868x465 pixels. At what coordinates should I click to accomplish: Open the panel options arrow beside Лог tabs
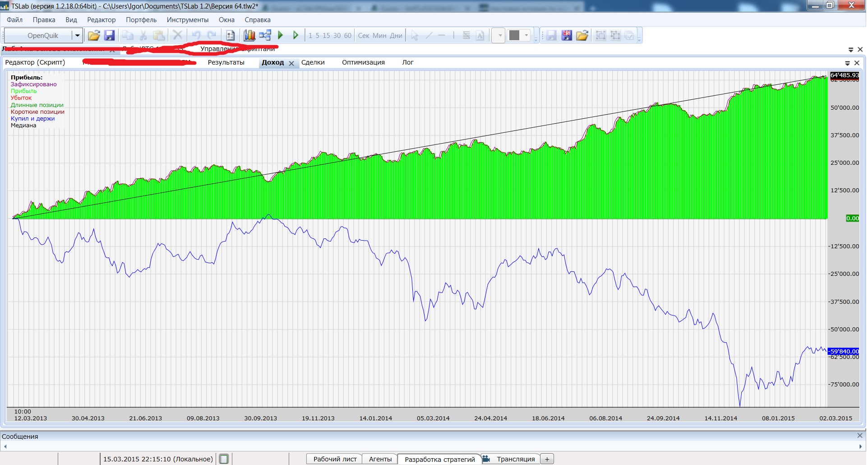[x=847, y=63]
